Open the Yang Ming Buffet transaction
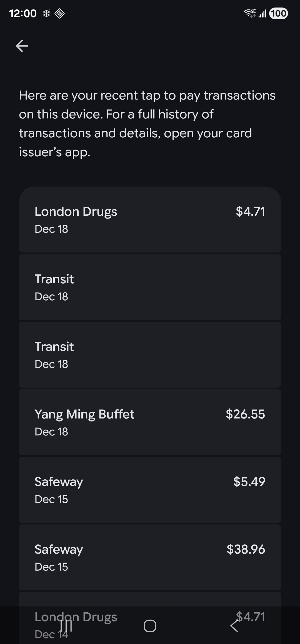Screen dimensions: 300x644 [x=150, y=422]
